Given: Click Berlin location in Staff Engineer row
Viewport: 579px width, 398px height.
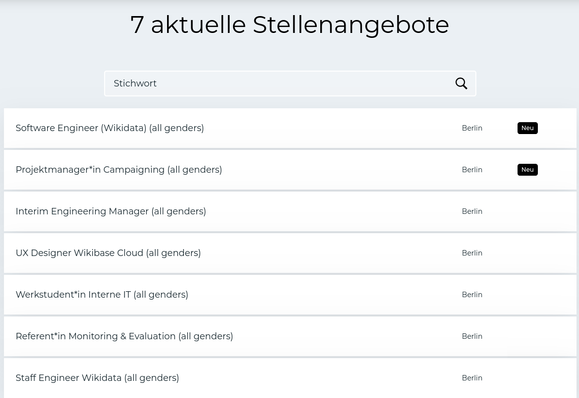Looking at the screenshot, I should click(472, 378).
